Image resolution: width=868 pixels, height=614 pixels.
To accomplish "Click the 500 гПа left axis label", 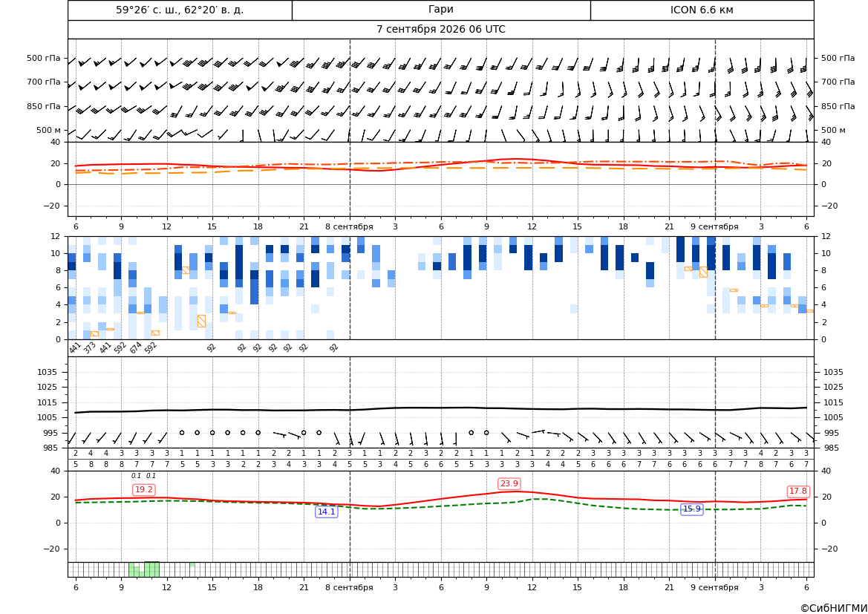I will click(x=44, y=58).
